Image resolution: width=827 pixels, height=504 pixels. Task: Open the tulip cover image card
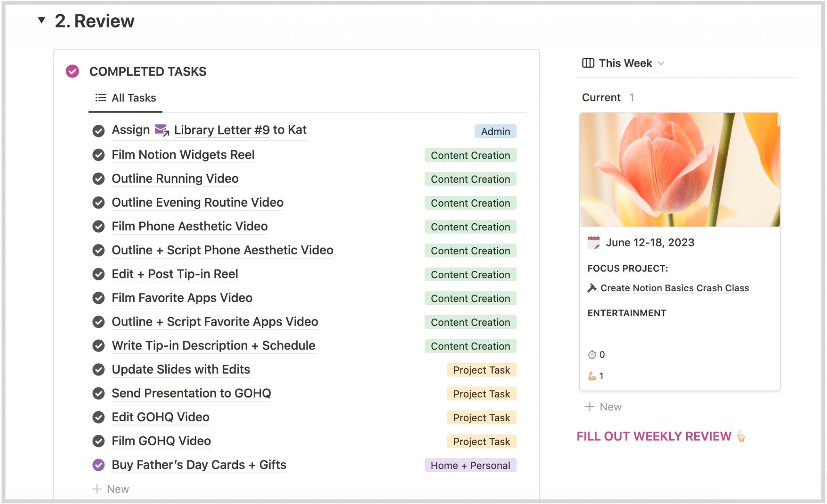pos(680,169)
